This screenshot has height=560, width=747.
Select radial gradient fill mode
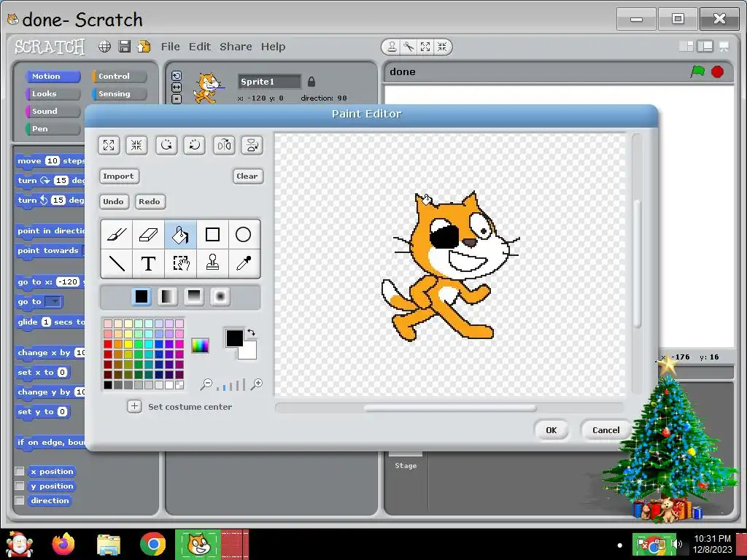(x=220, y=297)
